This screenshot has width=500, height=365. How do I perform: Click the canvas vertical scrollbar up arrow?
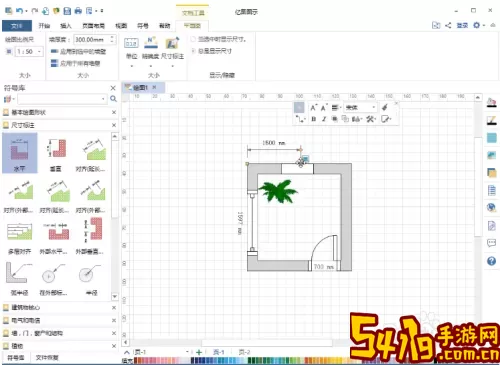tap(478, 97)
